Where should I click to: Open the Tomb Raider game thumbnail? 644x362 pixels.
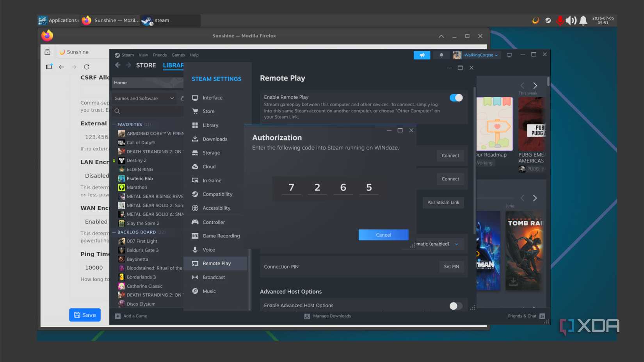[x=524, y=250]
